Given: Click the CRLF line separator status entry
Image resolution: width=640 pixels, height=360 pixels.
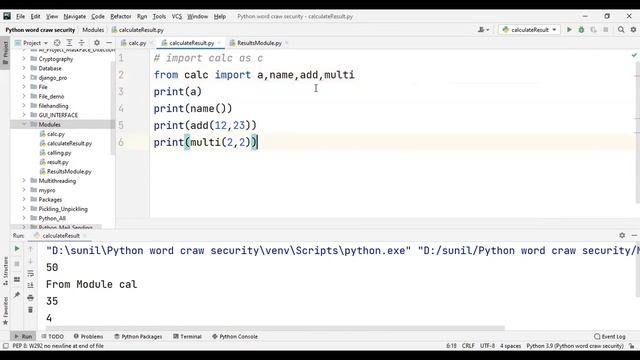Looking at the screenshot, I should 468,346.
